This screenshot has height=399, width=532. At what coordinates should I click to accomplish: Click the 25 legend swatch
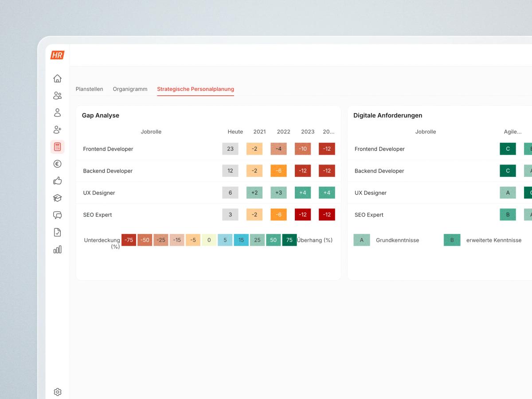coord(257,240)
